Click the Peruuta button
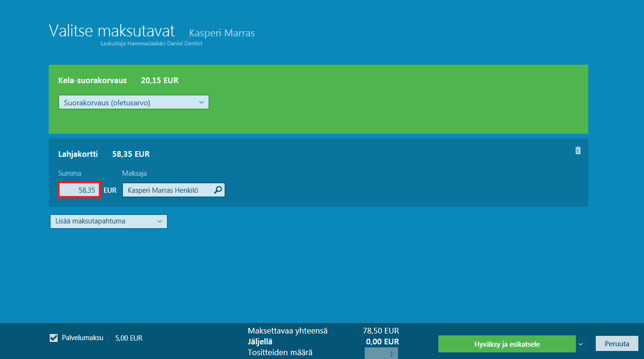 [617, 343]
